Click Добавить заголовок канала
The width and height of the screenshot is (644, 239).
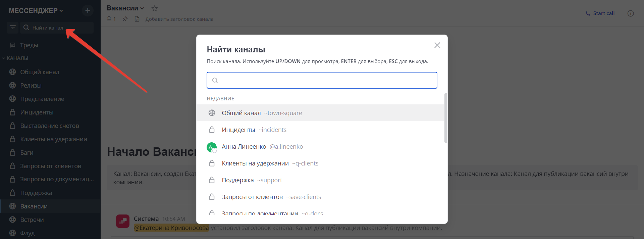pos(179,19)
